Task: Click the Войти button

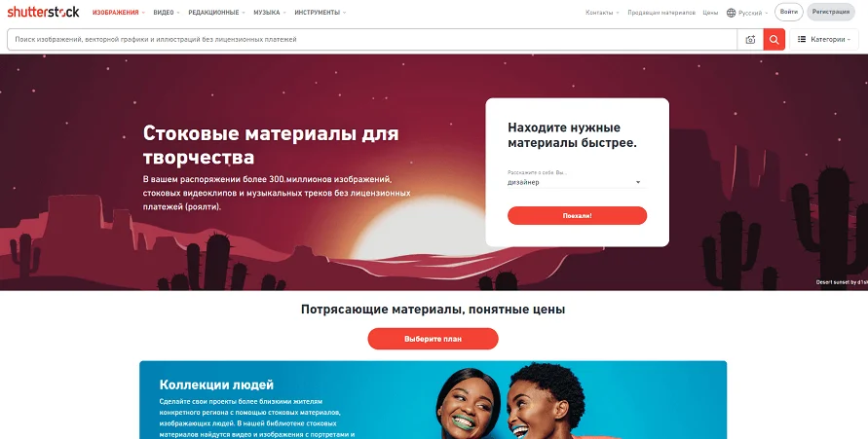Action: point(789,12)
